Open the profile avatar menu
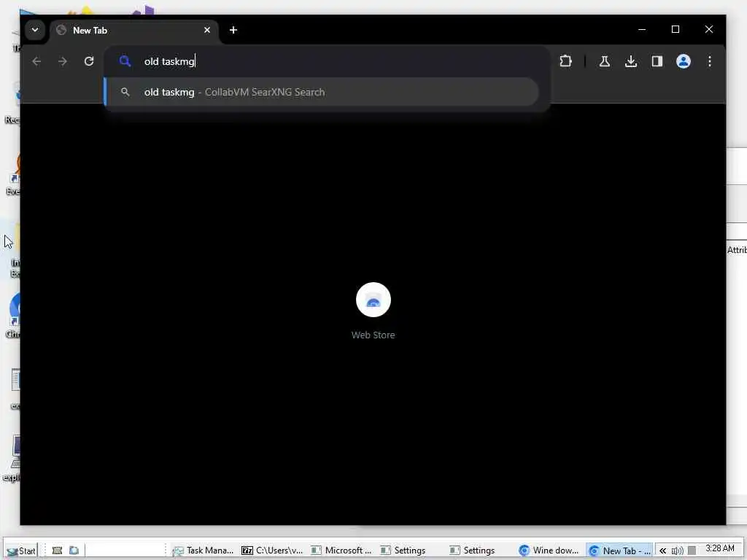This screenshot has width=747, height=560. 683,61
